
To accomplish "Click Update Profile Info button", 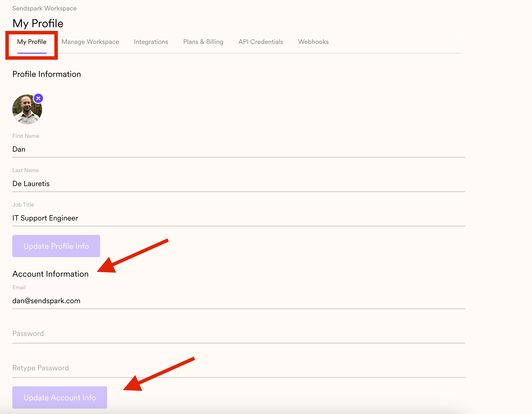I will pos(56,246).
